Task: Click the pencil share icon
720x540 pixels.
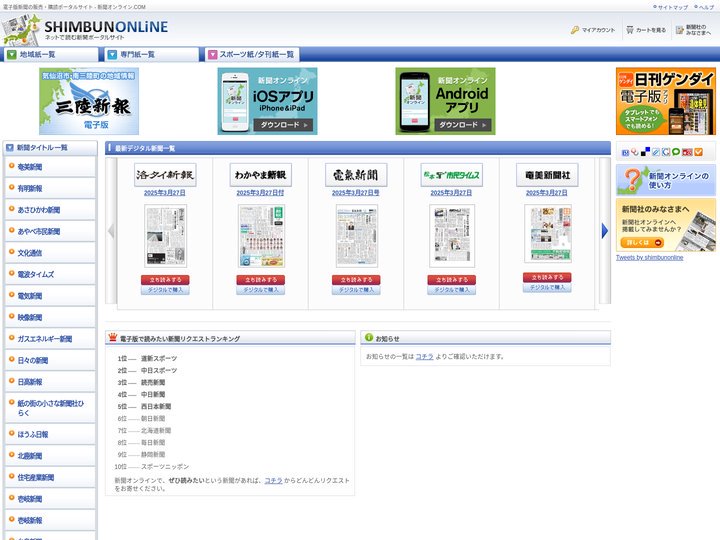Action: (x=656, y=152)
